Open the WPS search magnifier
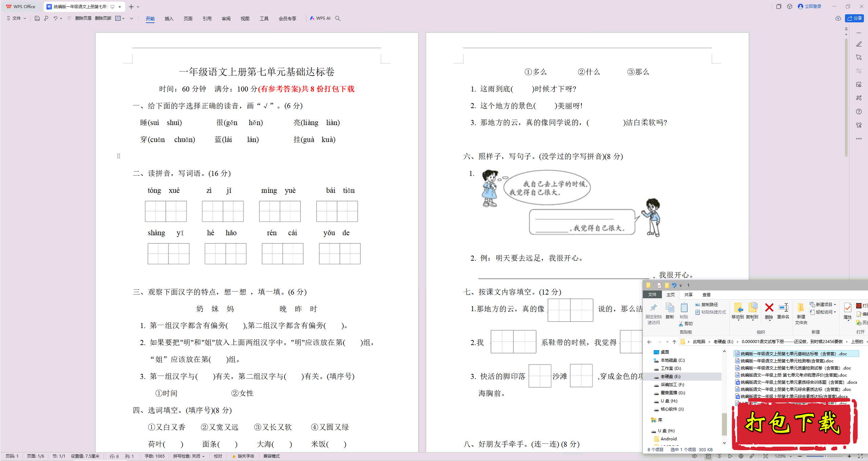The image size is (868, 461). click(x=338, y=18)
